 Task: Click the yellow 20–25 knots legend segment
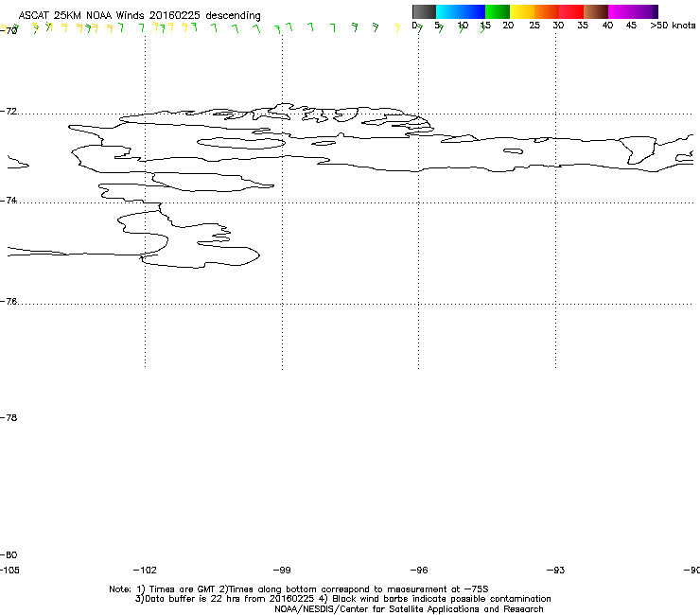point(522,11)
